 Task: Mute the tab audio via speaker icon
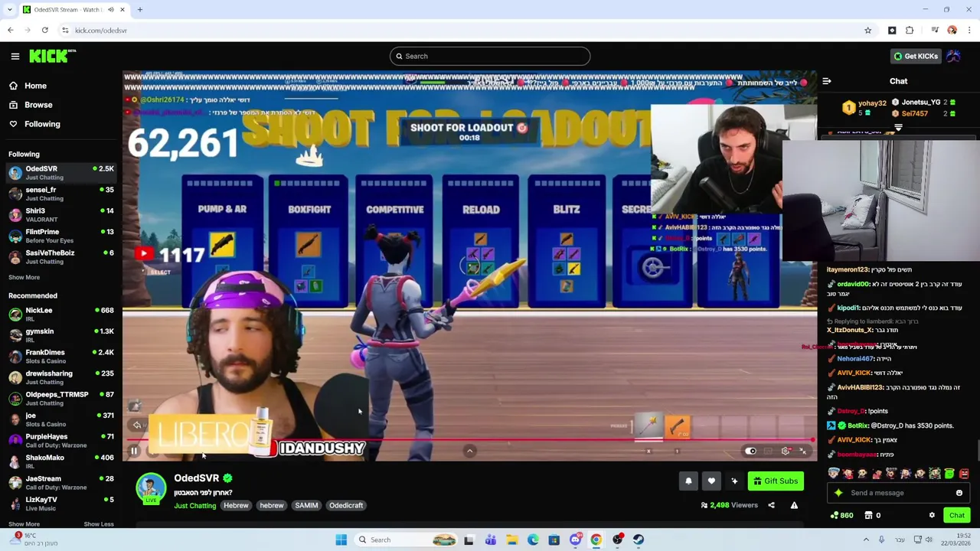[111, 9]
